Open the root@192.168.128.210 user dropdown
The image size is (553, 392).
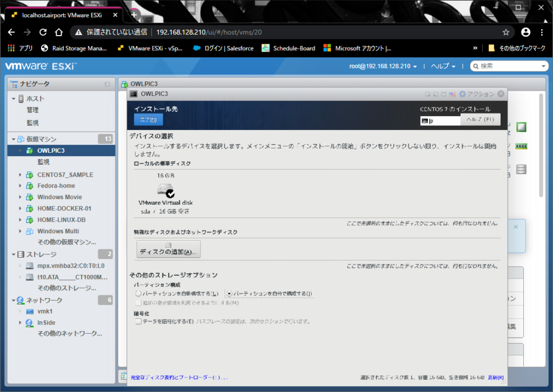pyautogui.click(x=383, y=66)
